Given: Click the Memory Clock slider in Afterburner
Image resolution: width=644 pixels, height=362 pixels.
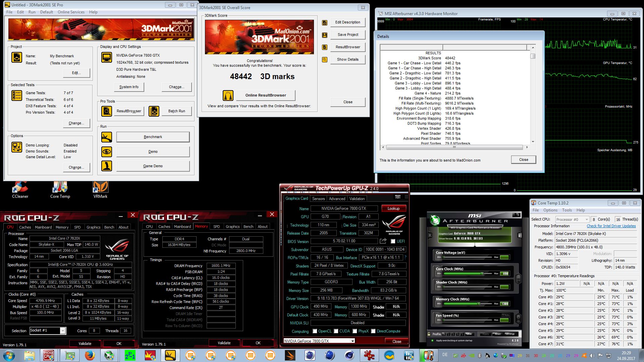Looking at the screenshot, I should 468,304.
